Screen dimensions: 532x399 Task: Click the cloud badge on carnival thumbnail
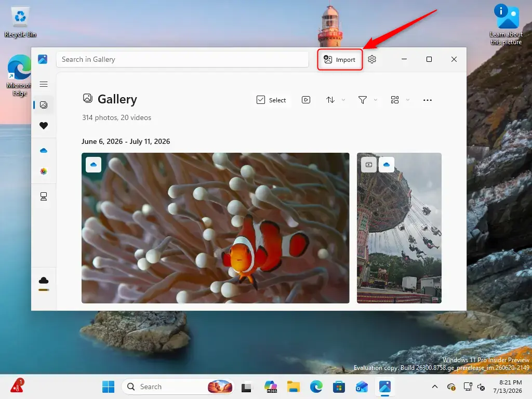pyautogui.click(x=387, y=165)
